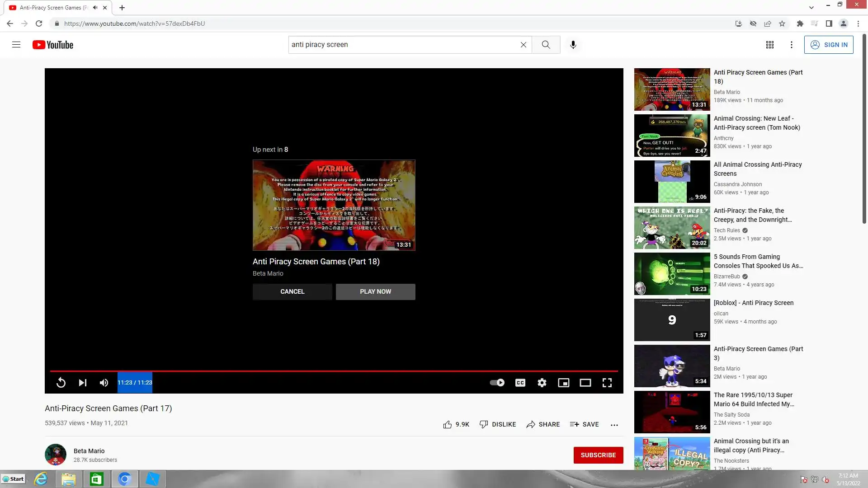Toggle the autoplay switch

pyautogui.click(x=497, y=383)
